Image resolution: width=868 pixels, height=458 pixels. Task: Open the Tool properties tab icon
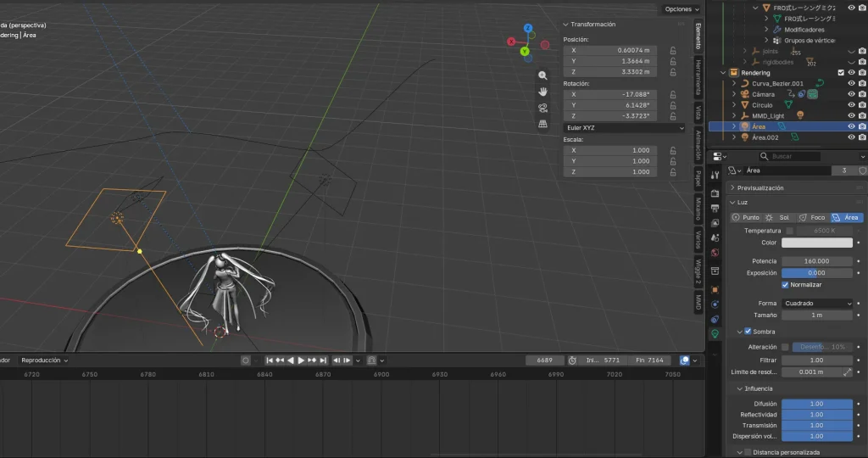tap(715, 175)
